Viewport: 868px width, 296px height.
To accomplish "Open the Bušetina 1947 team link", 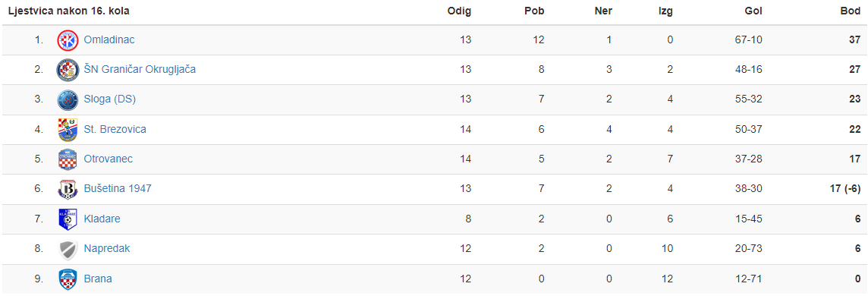I will (x=118, y=189).
